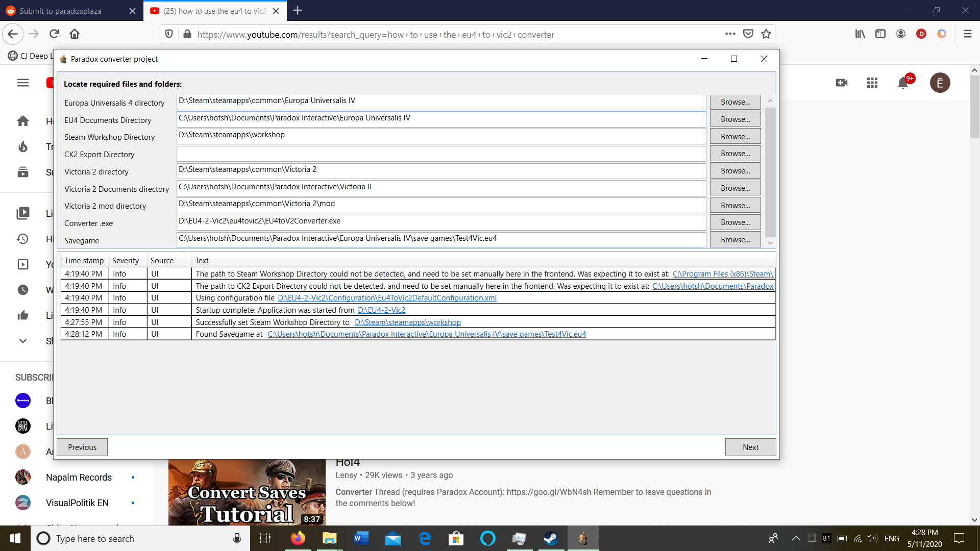Image resolution: width=980 pixels, height=551 pixels.
Task: Open a new Firefox tab
Action: (x=298, y=11)
